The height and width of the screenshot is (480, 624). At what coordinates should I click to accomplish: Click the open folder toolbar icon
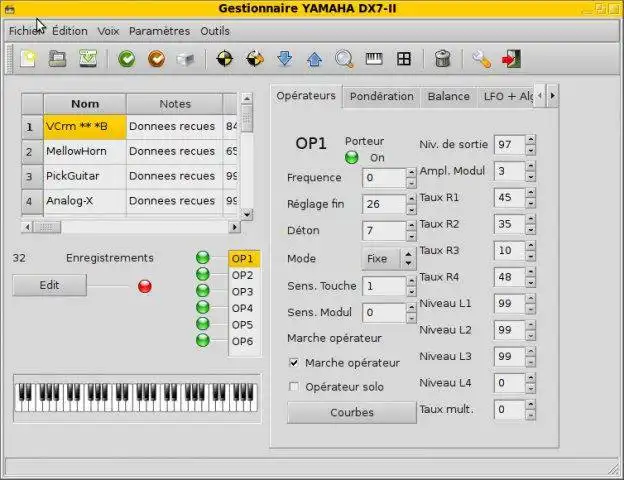point(58,59)
